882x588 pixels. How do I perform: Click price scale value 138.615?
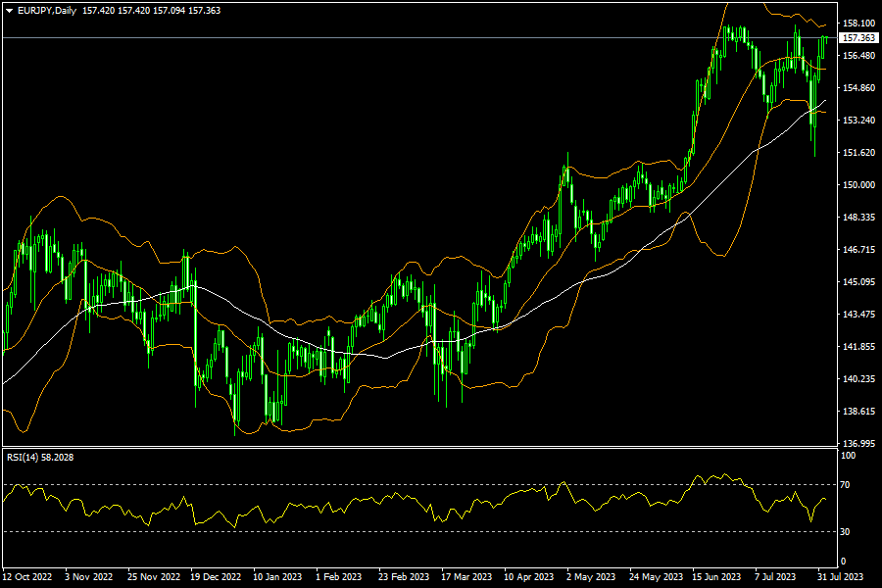858,412
